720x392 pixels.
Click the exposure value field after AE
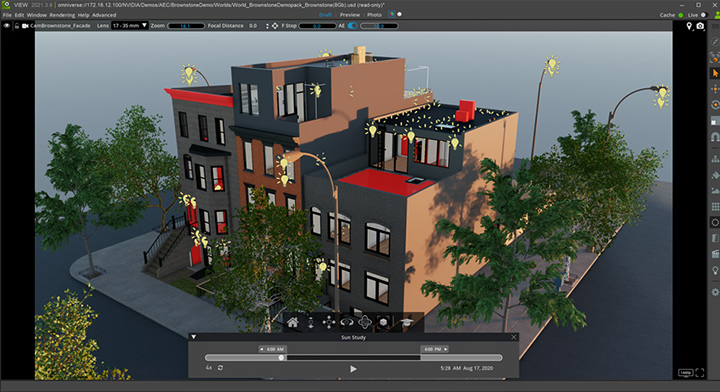379,26
